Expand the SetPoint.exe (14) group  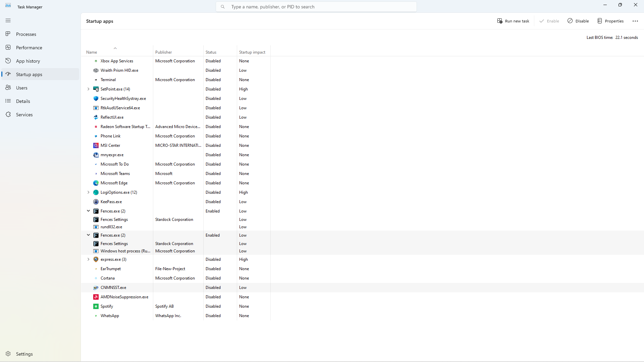point(88,89)
